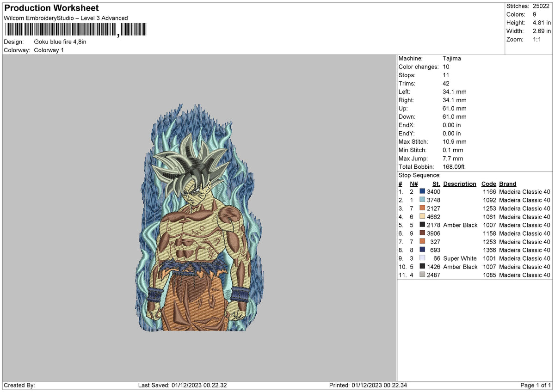Click the Stops value '11'
Viewport: 555px width, 392px height.
(446, 75)
